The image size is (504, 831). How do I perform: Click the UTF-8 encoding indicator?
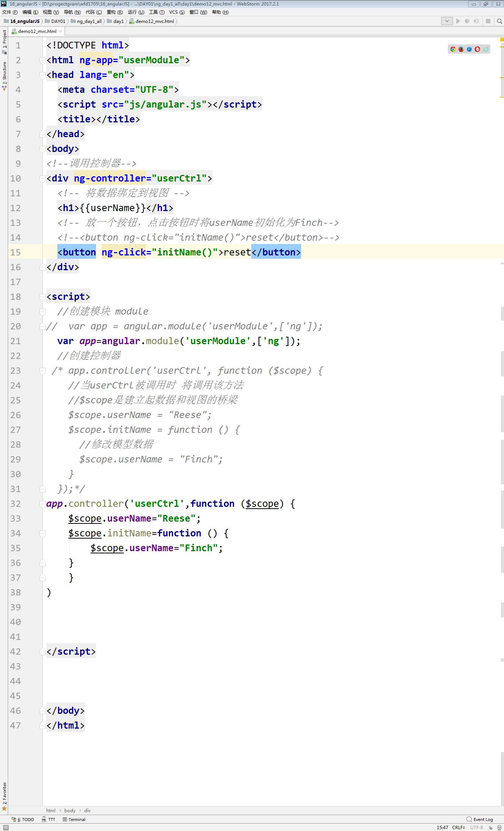coord(476,827)
